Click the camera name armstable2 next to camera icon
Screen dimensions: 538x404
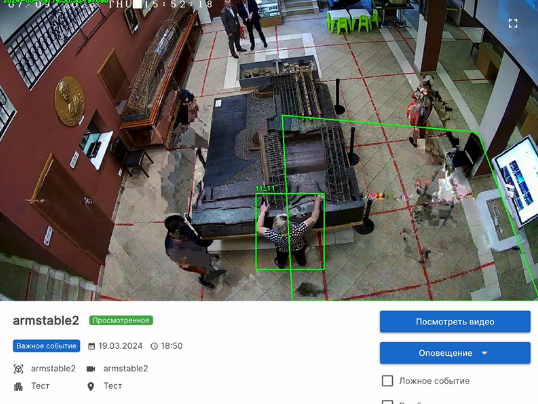[126, 369]
